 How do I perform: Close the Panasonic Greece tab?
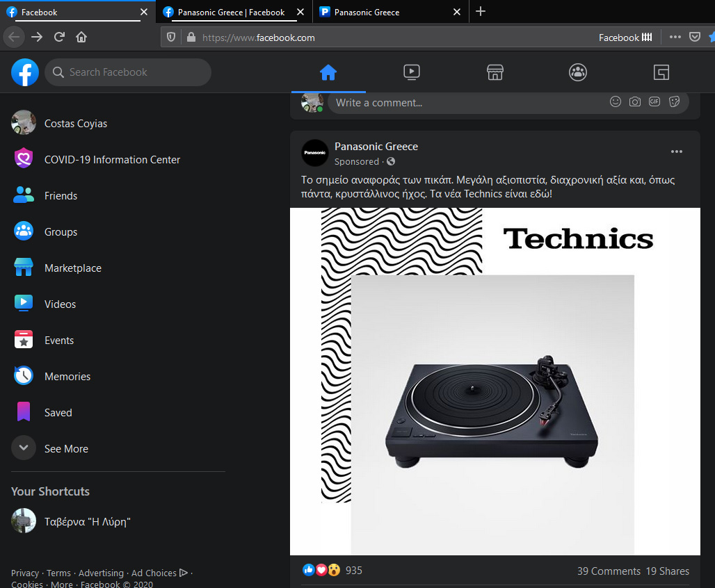[x=456, y=12]
